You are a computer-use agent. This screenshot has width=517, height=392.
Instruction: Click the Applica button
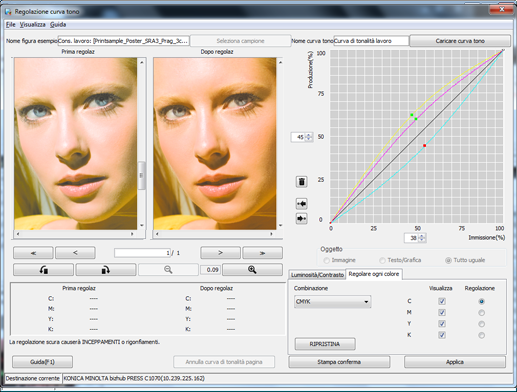[x=455, y=362]
